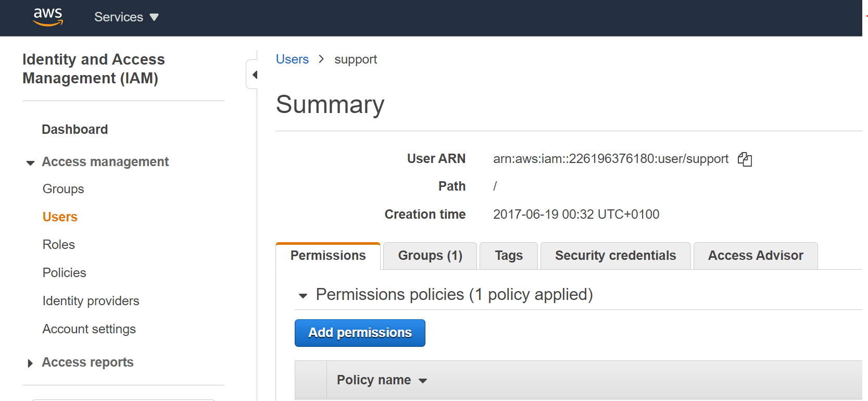
Task: Navigate to Groups in sidebar
Action: (x=63, y=189)
